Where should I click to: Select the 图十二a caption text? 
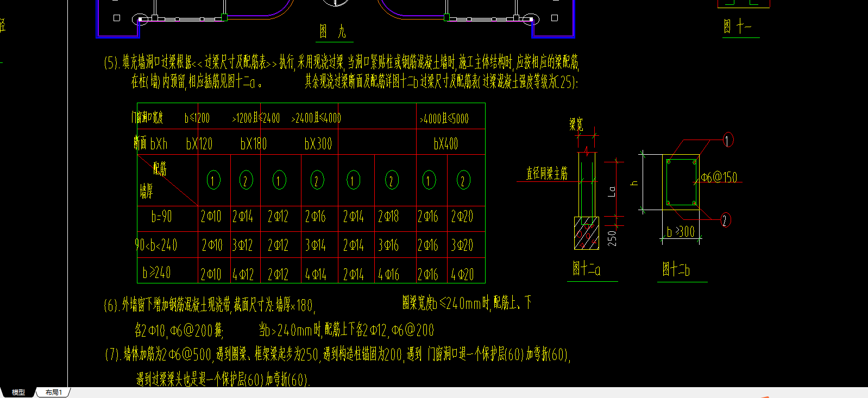point(587,268)
